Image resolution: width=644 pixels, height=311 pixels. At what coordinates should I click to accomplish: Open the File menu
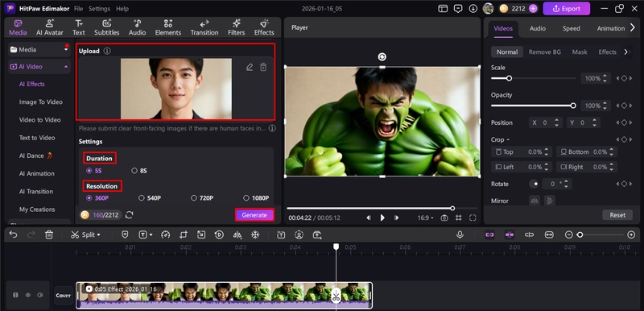point(78,9)
